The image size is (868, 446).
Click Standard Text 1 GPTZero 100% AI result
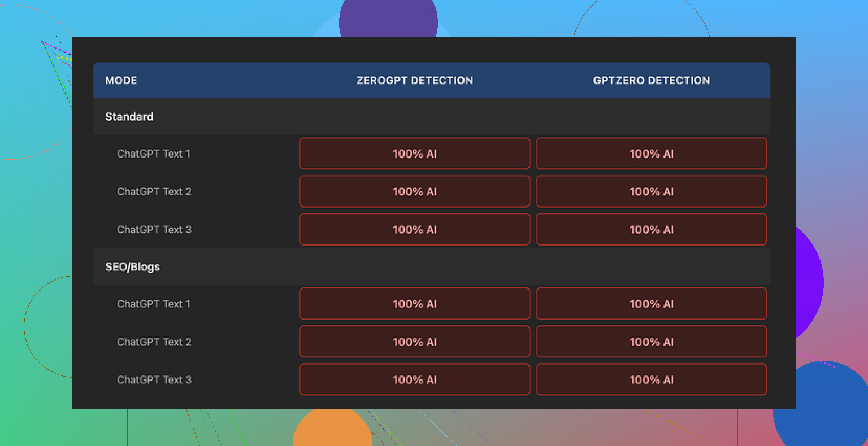(x=651, y=154)
